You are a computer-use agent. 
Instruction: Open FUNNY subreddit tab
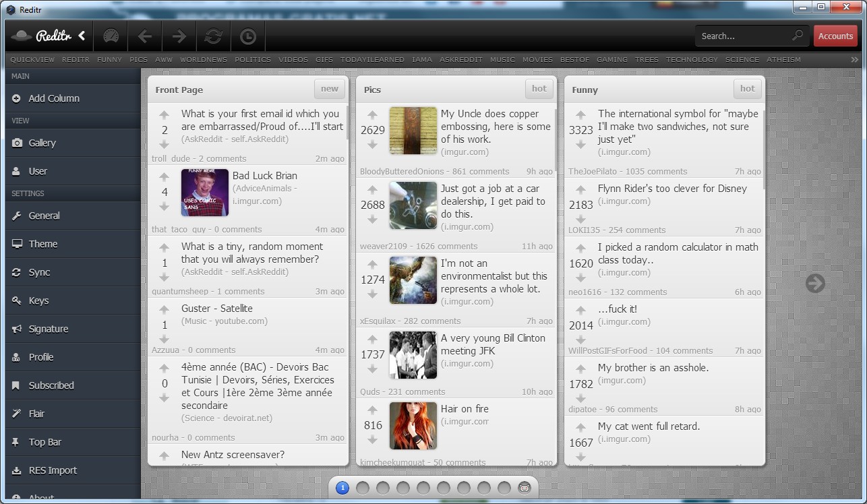[110, 59]
